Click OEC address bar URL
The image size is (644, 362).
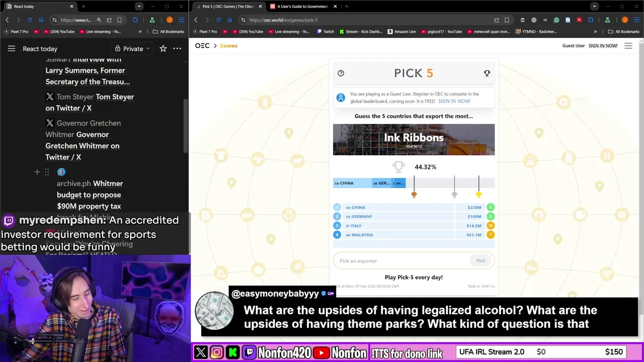pos(283,20)
